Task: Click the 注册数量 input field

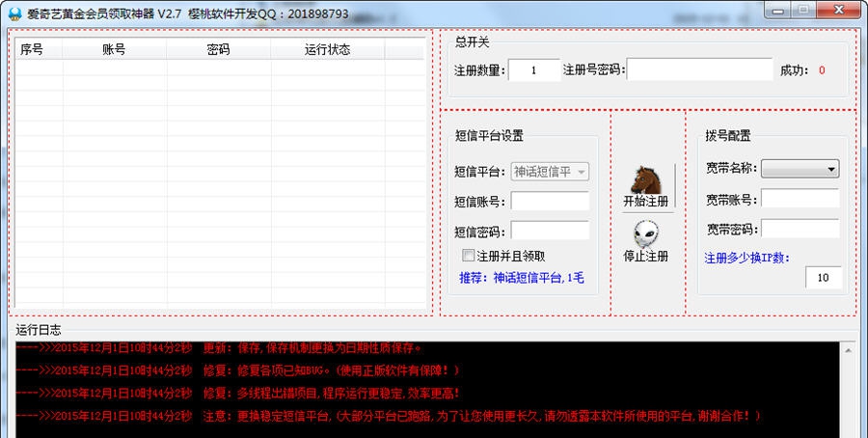Action: click(534, 70)
